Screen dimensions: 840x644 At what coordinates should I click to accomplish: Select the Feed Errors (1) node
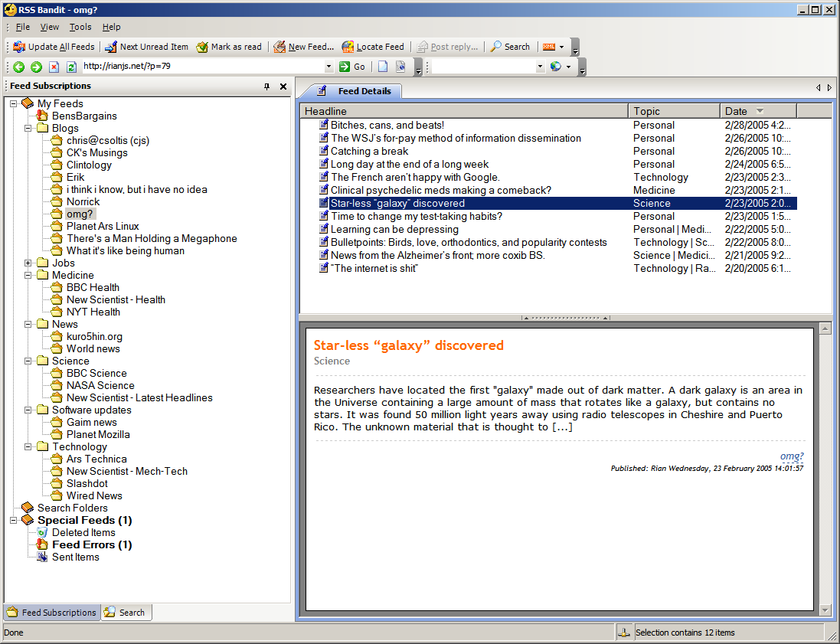click(92, 545)
